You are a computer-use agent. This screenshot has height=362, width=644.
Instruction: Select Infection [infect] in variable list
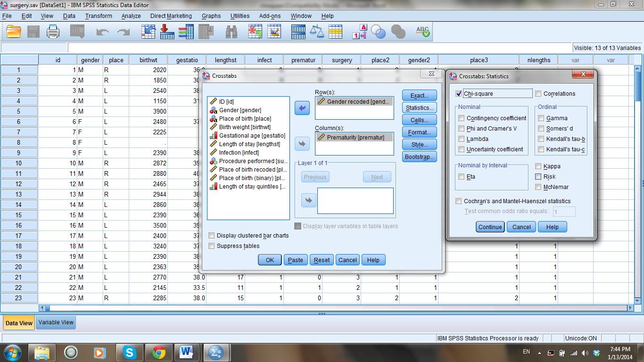248,153
